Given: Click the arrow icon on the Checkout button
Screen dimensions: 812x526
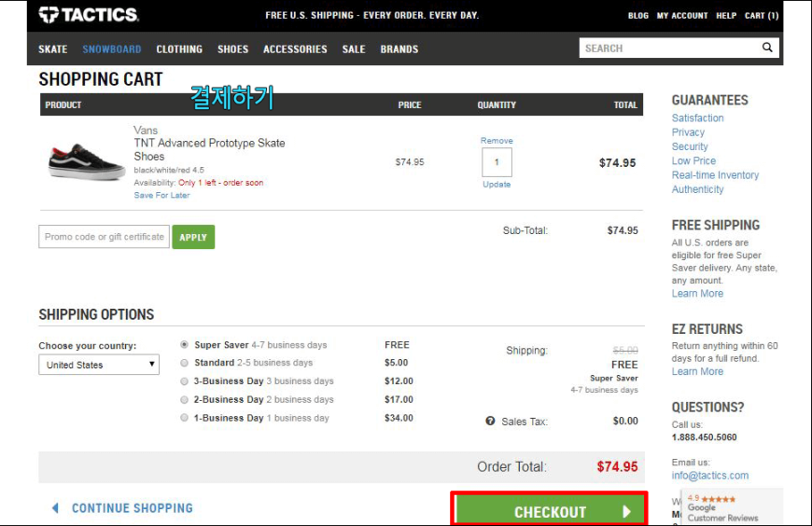Looking at the screenshot, I should click(x=626, y=511).
